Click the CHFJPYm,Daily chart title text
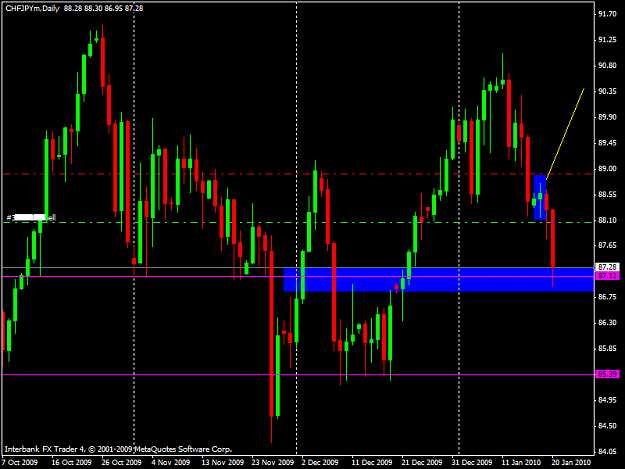This screenshot has height=469, width=625. 32,8
